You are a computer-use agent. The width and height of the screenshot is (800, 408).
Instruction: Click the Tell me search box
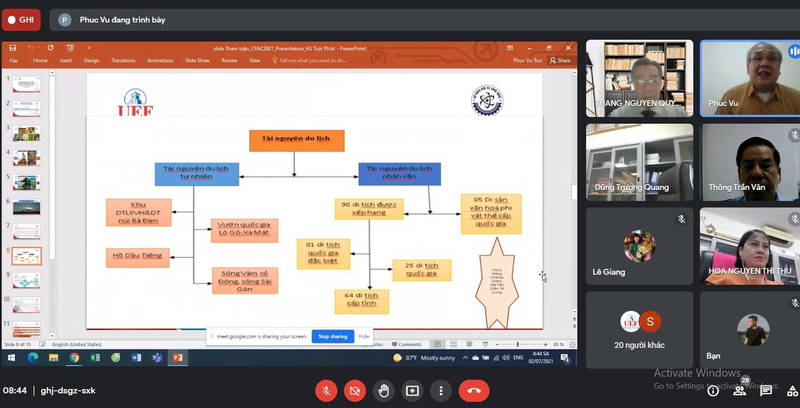[x=312, y=60]
